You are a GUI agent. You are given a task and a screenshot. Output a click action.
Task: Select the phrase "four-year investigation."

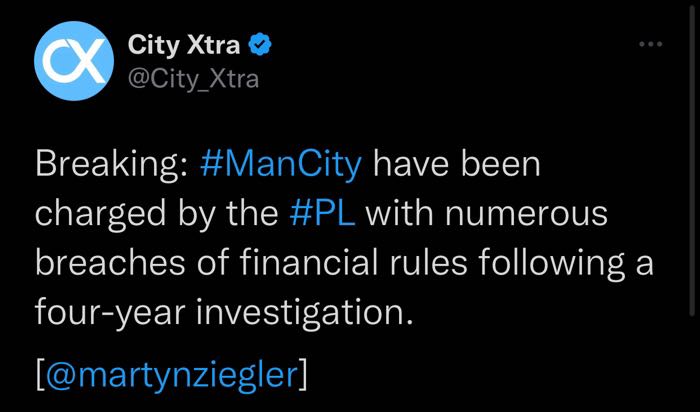click(x=223, y=313)
